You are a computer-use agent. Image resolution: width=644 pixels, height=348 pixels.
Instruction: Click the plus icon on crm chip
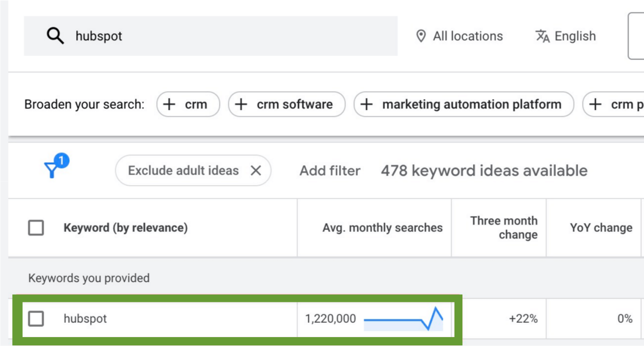pos(169,104)
